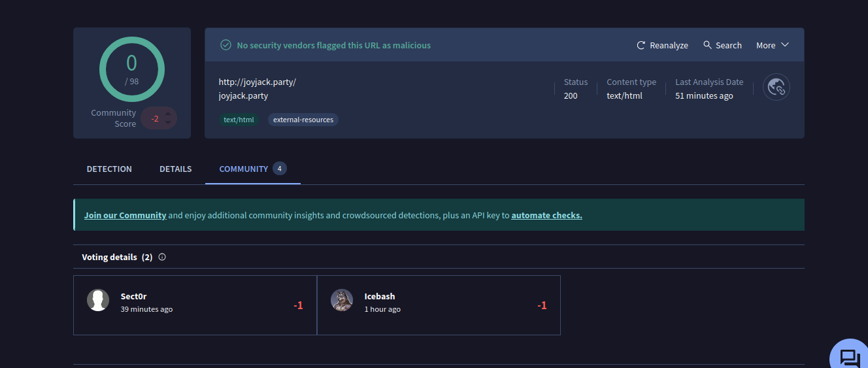Select the Community tab
The height and width of the screenshot is (368, 868).
[244, 169]
